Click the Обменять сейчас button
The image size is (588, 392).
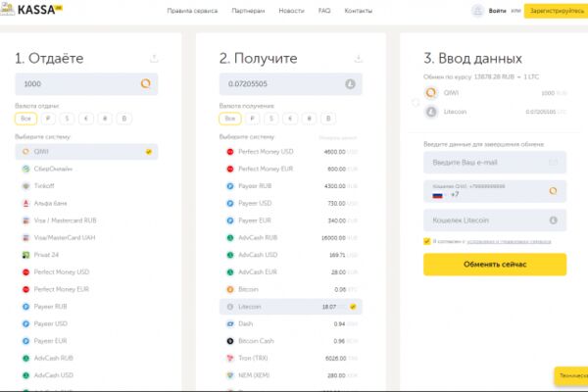click(x=495, y=265)
